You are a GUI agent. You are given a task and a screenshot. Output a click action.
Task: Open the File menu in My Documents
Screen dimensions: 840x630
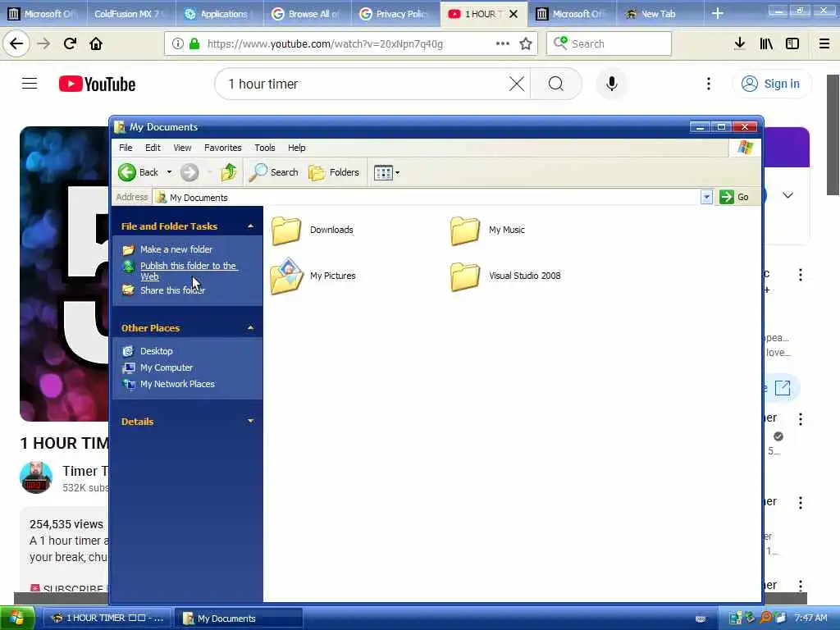click(x=126, y=148)
